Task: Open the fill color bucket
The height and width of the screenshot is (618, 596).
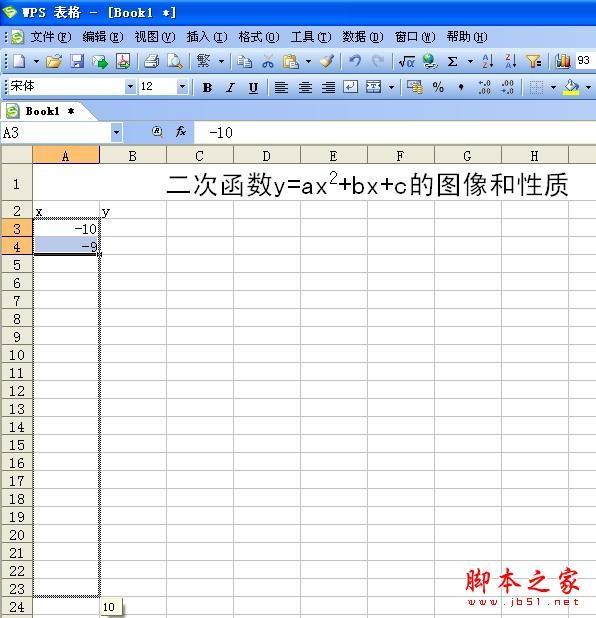Action: (572, 87)
